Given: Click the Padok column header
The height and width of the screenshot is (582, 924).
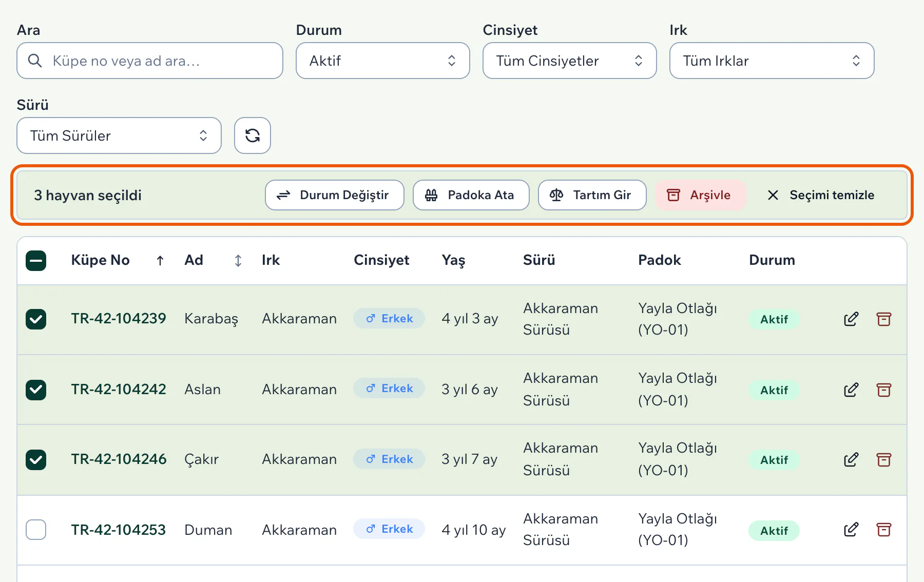Looking at the screenshot, I should (x=660, y=260).
